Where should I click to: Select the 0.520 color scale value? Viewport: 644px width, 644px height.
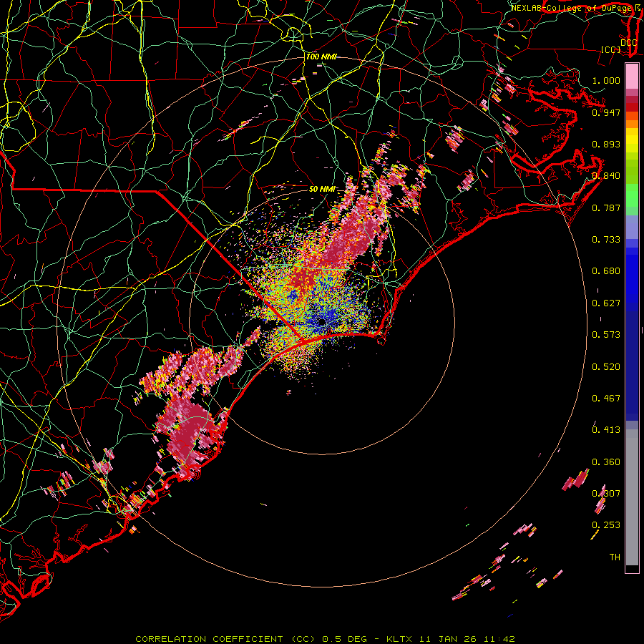pos(606,367)
